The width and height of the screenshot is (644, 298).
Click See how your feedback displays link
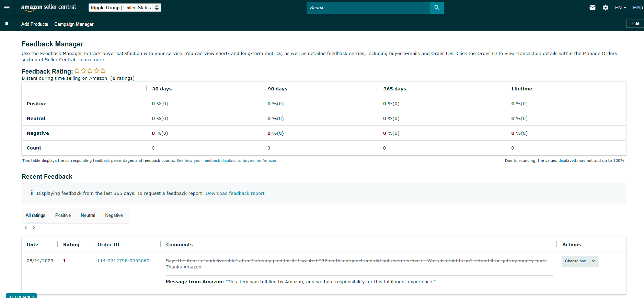(x=227, y=161)
